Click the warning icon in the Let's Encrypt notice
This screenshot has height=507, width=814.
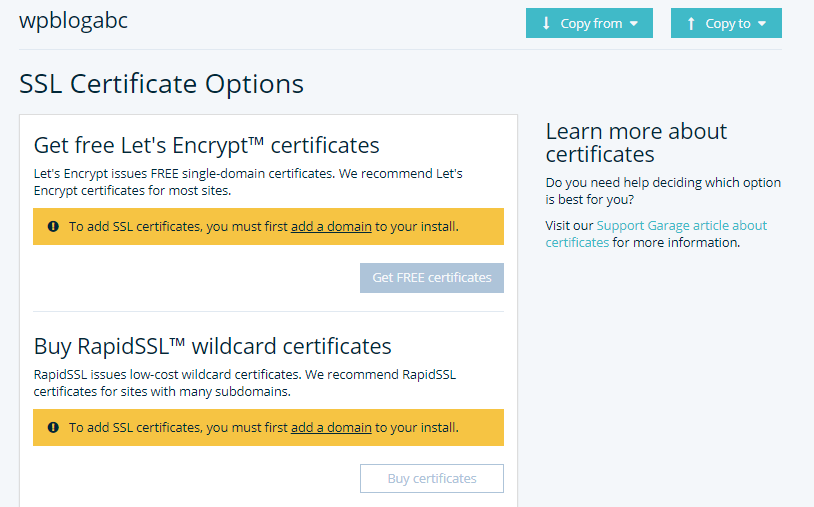[53, 226]
